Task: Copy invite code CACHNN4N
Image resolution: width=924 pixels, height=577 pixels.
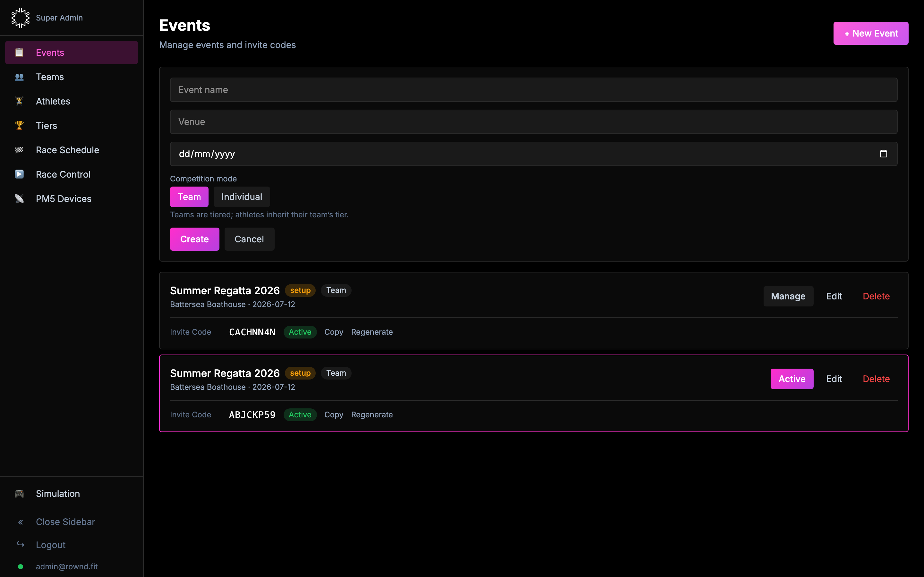Action: [333, 332]
